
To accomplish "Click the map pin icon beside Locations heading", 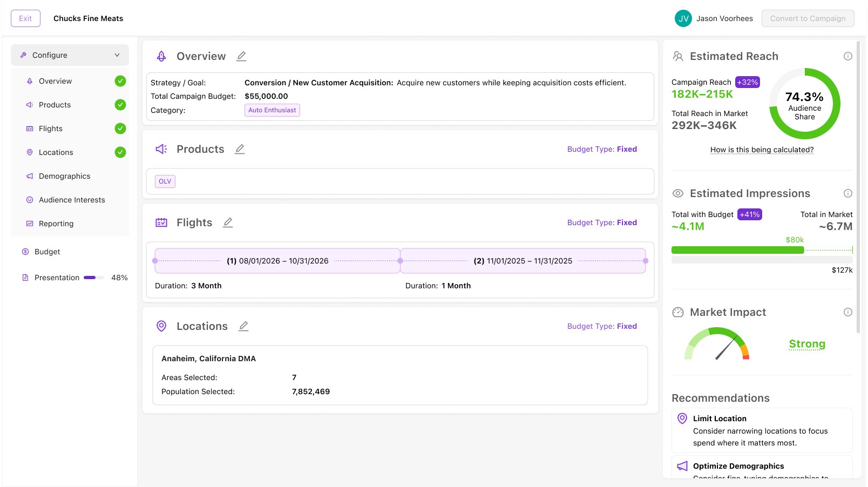I will coord(161,326).
